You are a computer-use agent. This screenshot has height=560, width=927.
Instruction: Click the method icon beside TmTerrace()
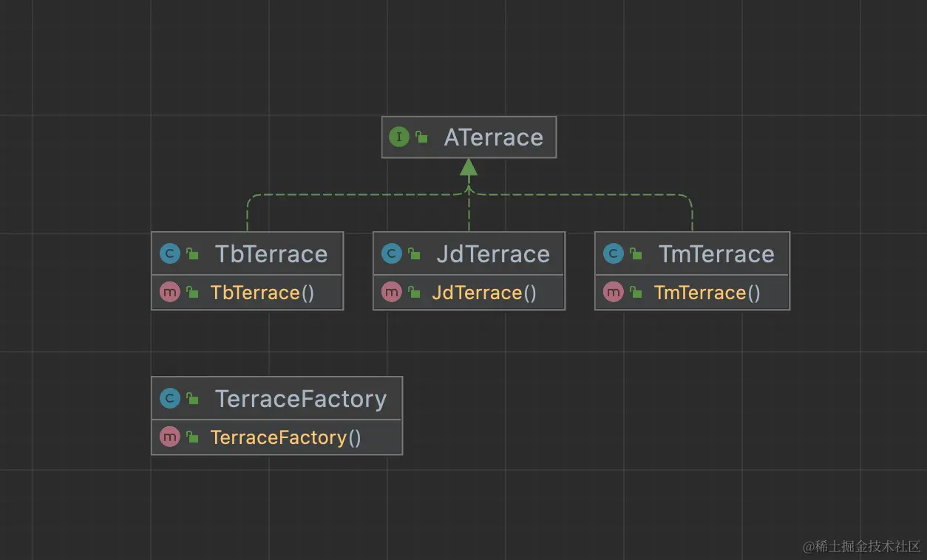613,293
